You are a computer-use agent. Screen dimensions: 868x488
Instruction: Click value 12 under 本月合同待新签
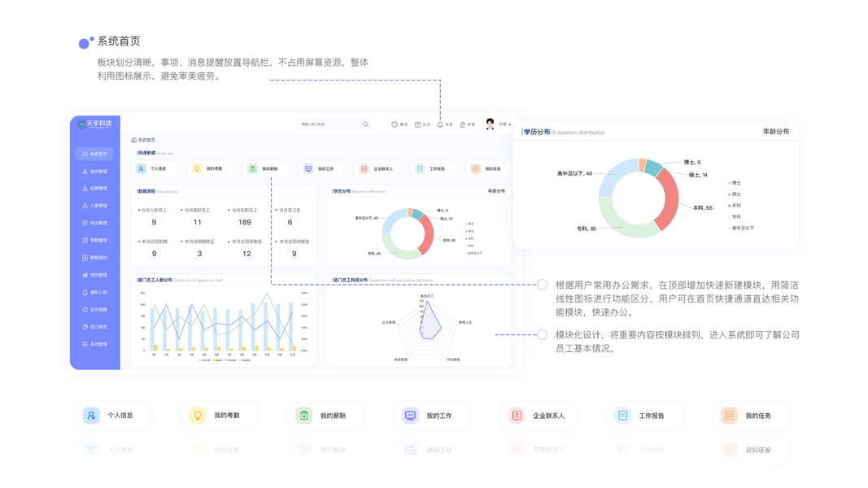coord(246,254)
